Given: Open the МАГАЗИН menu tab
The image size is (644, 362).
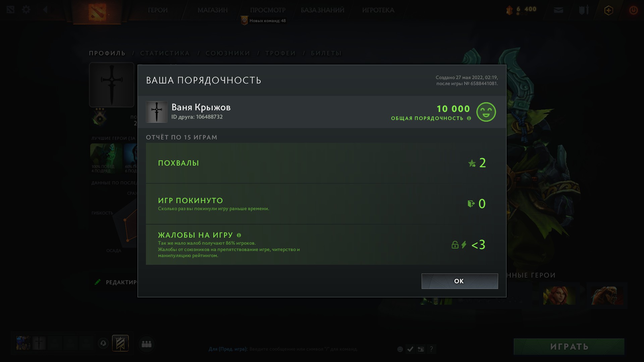Looking at the screenshot, I should pos(212,10).
